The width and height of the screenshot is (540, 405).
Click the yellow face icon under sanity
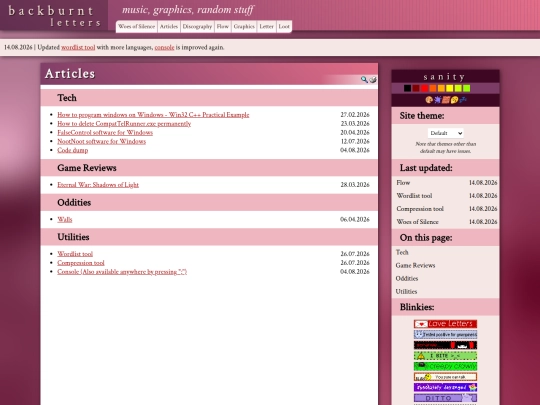click(454, 100)
